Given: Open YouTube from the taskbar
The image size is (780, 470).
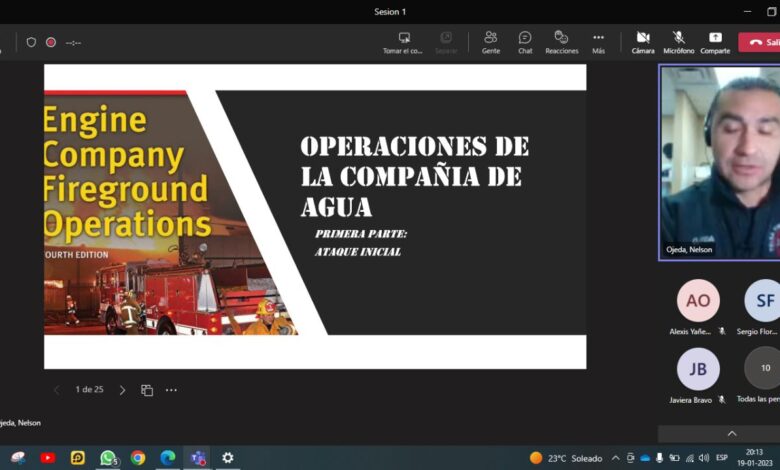Looking at the screenshot, I should 48,458.
